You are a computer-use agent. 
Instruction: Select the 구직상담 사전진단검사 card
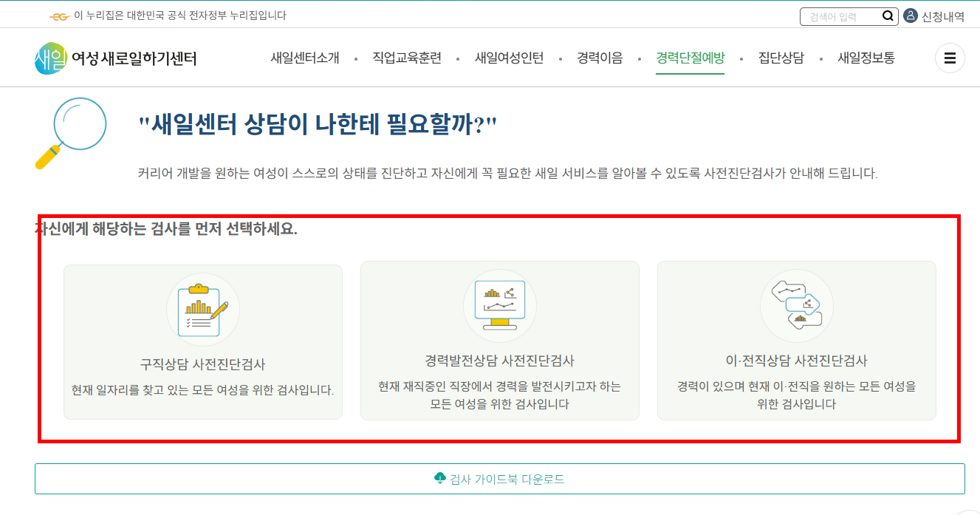point(203,341)
